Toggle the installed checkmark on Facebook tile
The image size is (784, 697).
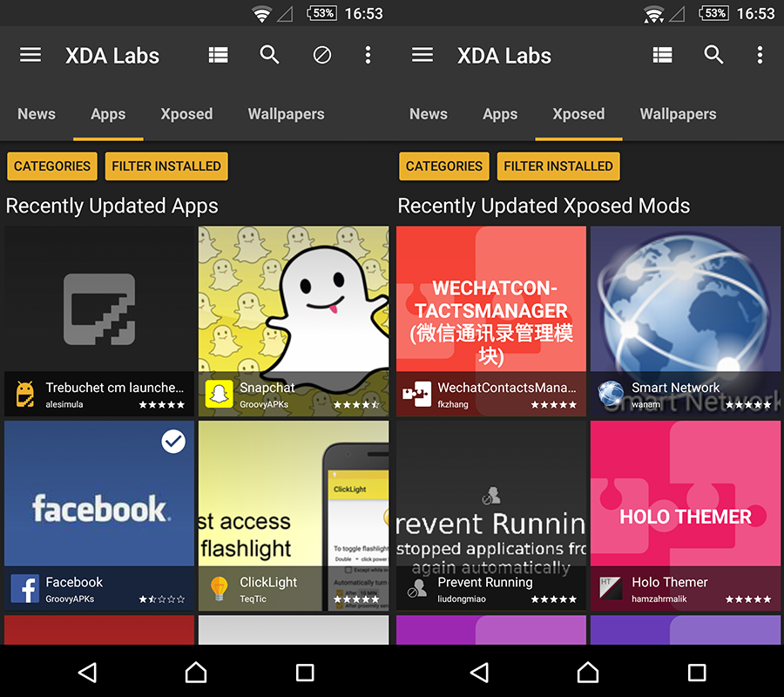click(x=173, y=442)
